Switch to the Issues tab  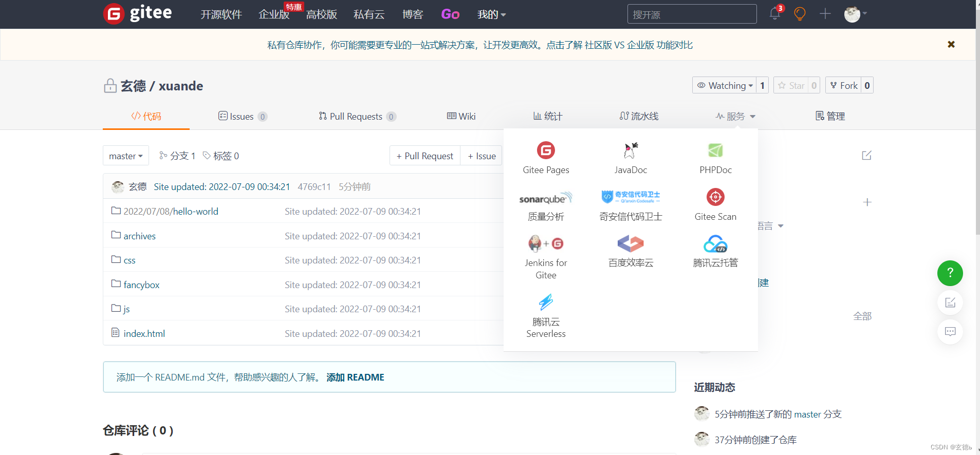point(243,116)
